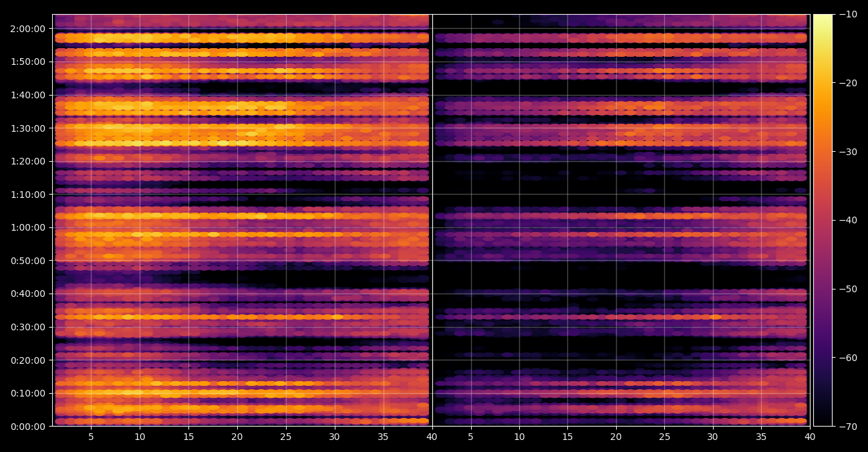Click x-axis tick 20 of right heatmap

pyautogui.click(x=616, y=437)
